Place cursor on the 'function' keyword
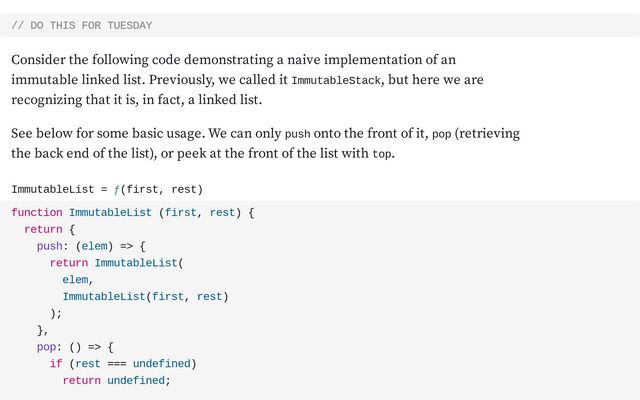This screenshot has width=640, height=400. (x=37, y=212)
